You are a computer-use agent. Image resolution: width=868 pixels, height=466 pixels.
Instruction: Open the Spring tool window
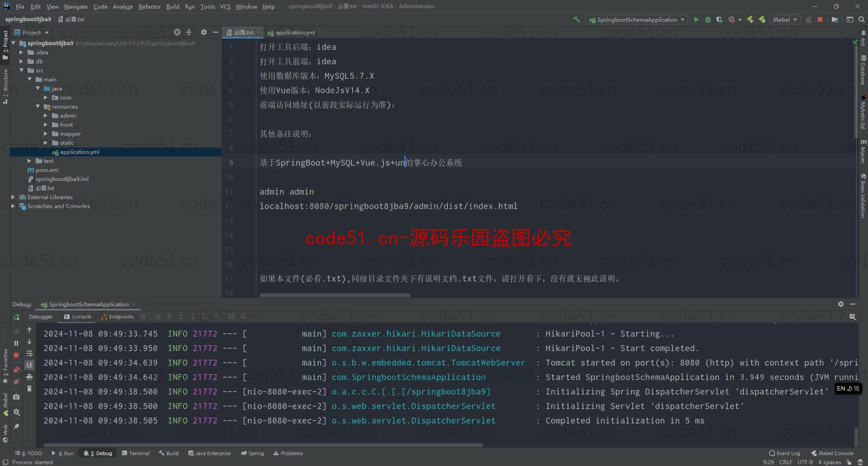click(x=252, y=453)
